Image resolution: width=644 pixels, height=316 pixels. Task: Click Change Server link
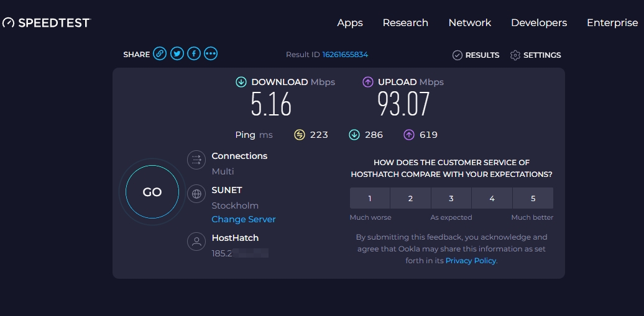pos(244,220)
